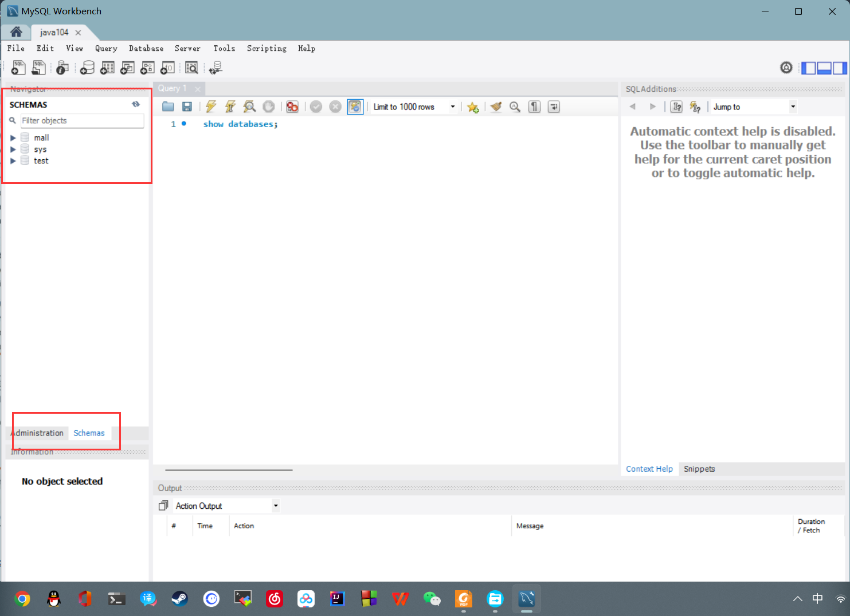Show the find panel magnifier icon

pos(515,107)
